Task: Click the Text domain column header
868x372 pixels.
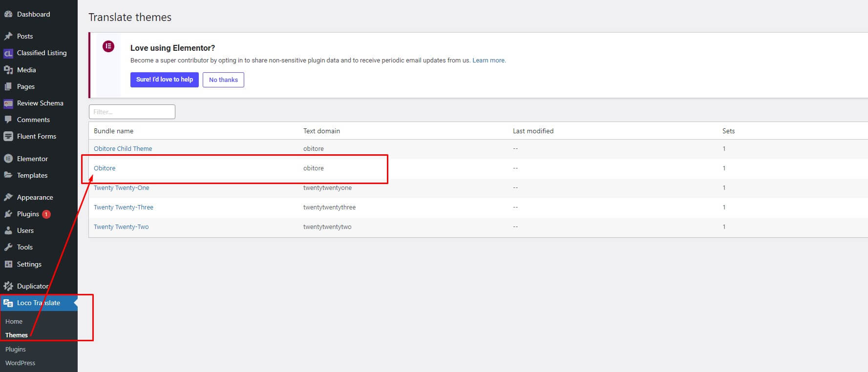Action: click(x=321, y=131)
